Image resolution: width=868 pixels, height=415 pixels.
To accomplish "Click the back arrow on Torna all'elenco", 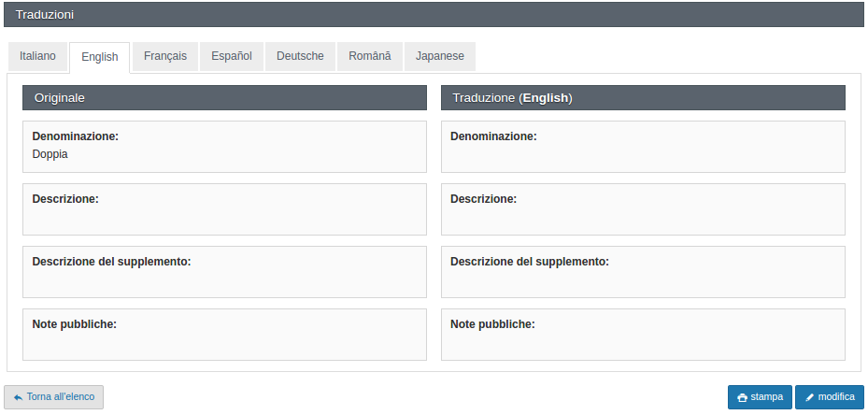I will coord(18,397).
